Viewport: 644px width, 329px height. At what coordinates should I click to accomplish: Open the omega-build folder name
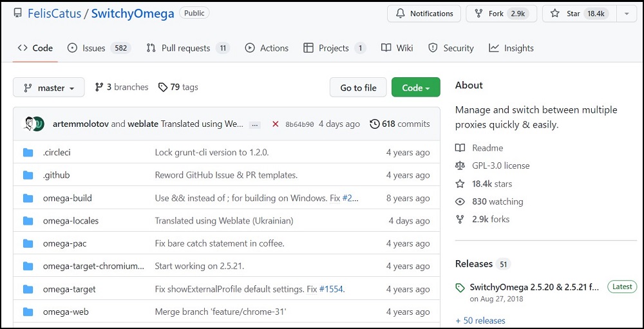[x=68, y=198]
